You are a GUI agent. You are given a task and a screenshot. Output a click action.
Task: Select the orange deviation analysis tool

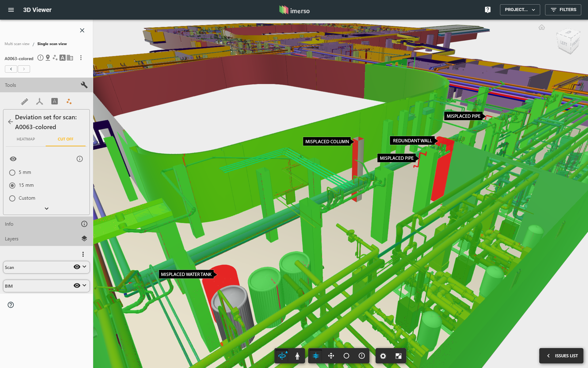pyautogui.click(x=69, y=101)
